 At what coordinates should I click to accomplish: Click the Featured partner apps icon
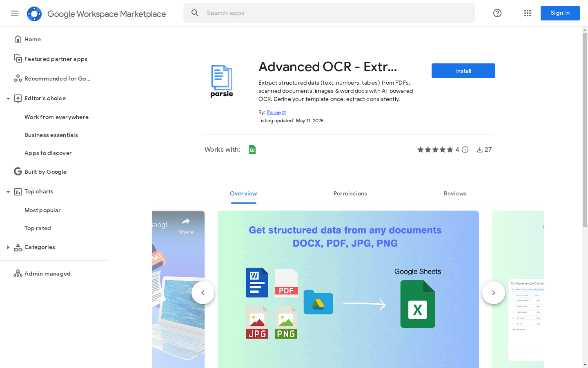pos(18,59)
